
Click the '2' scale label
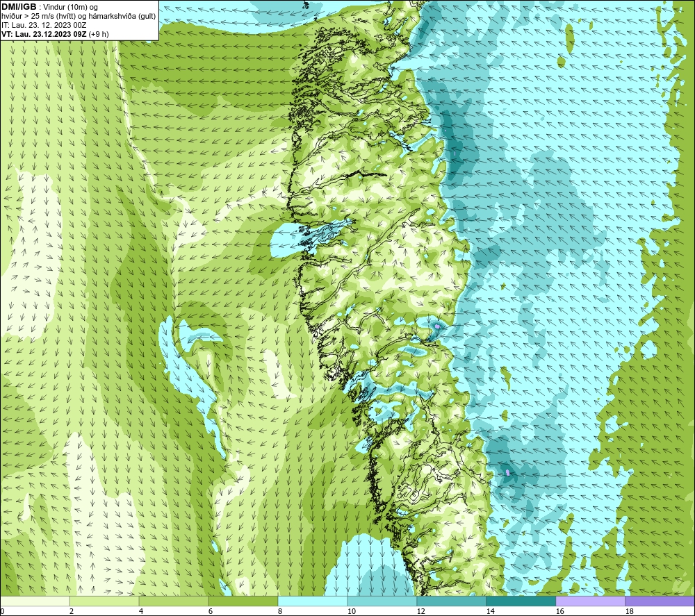[x=72, y=612]
